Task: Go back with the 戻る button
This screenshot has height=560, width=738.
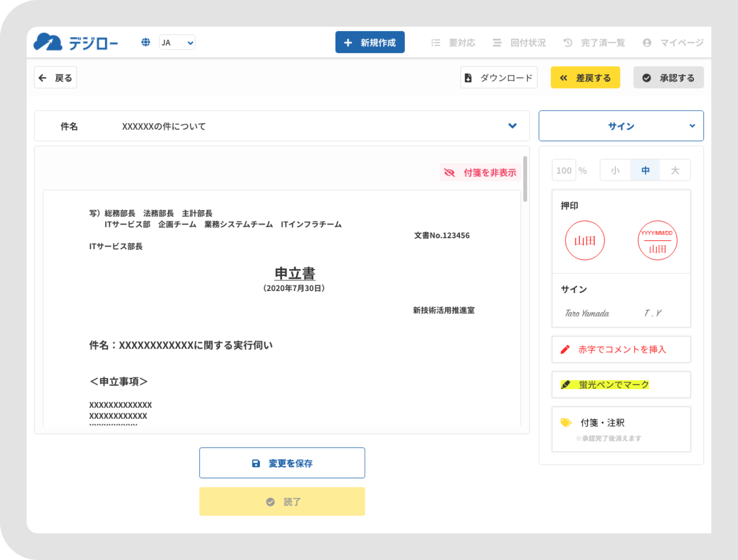Action: tap(56, 78)
